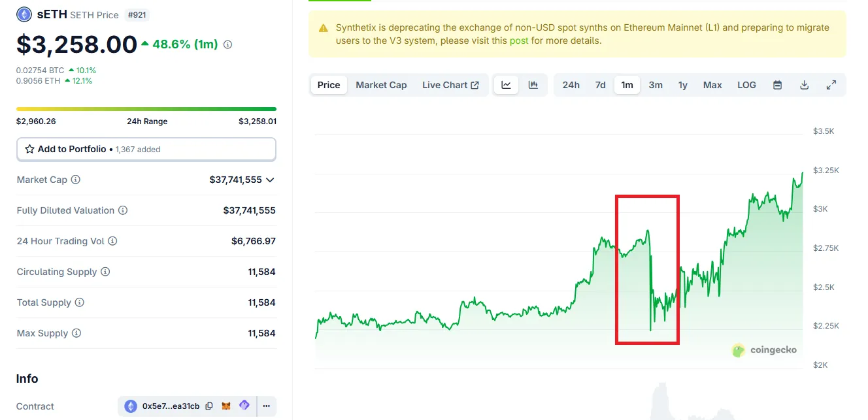868x420 pixels.
Task: Switch to the line chart view icon
Action: (506, 85)
